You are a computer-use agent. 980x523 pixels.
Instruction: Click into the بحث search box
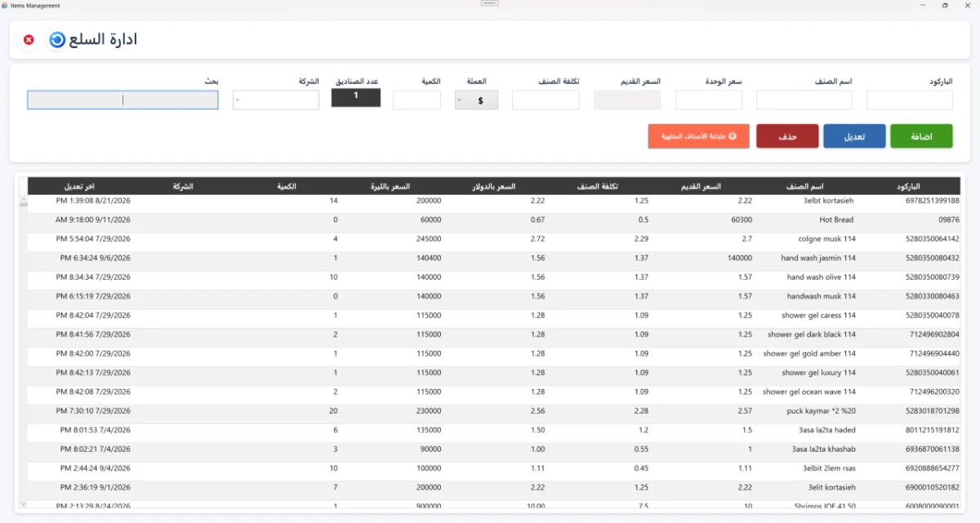122,100
